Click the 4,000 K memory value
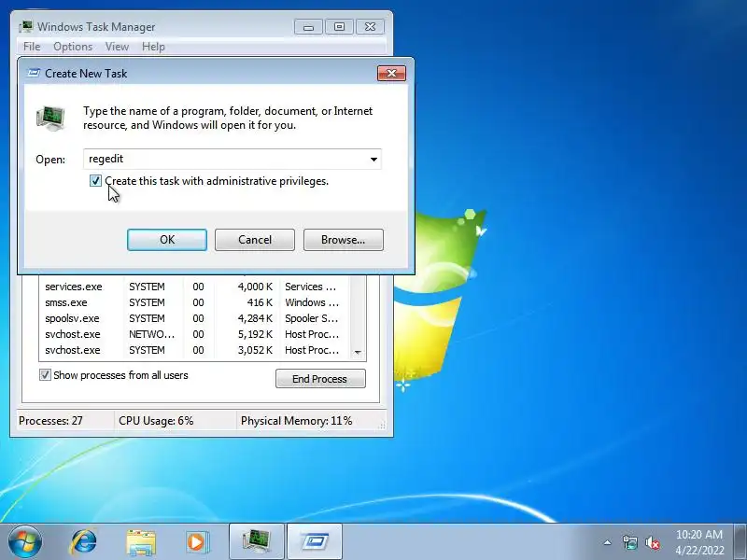 [x=255, y=287]
